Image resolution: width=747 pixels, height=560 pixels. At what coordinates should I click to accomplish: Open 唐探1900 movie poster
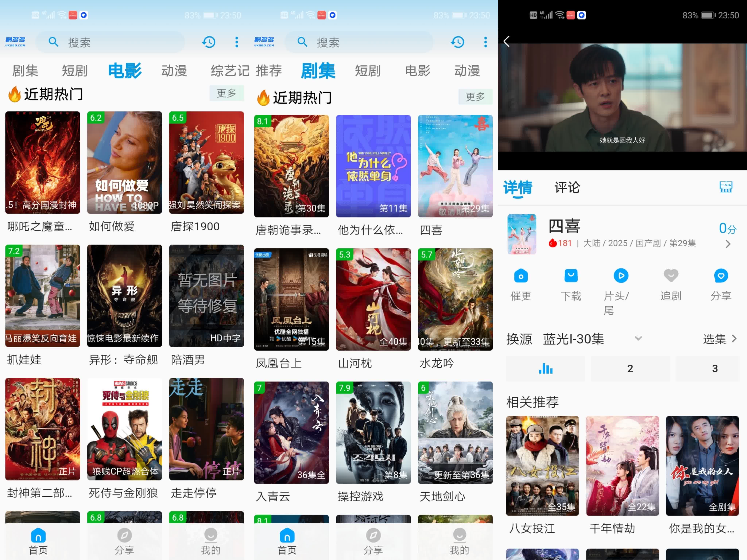[x=206, y=162]
